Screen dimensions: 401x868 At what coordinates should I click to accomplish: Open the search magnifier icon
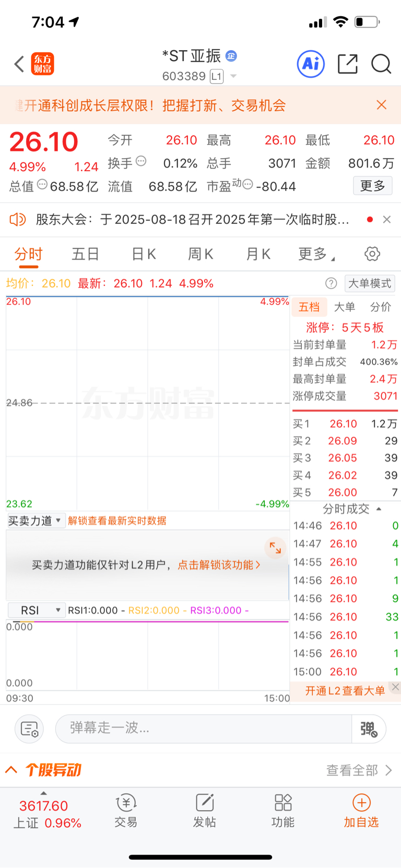pyautogui.click(x=381, y=64)
